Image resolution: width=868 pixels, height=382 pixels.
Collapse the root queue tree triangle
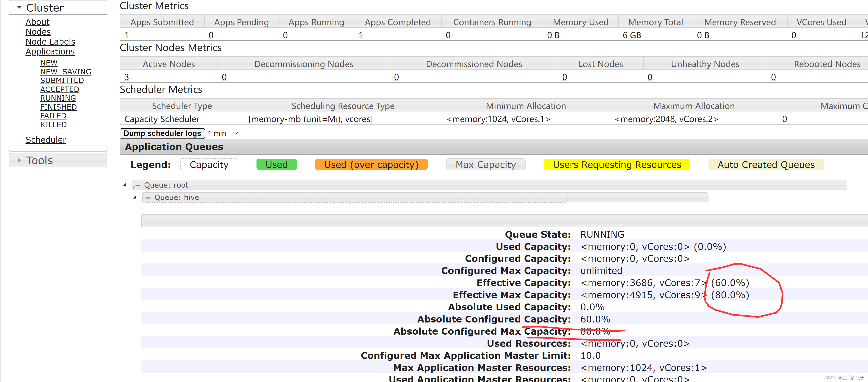click(x=125, y=185)
